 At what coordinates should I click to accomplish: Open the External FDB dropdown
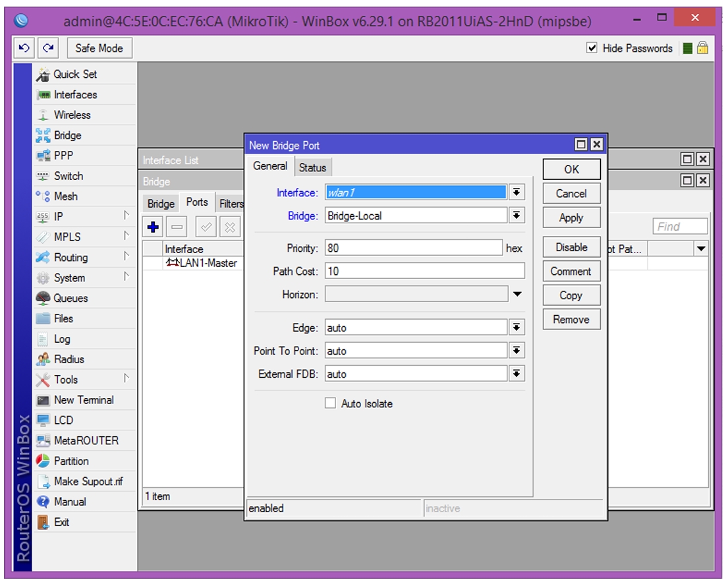point(517,374)
